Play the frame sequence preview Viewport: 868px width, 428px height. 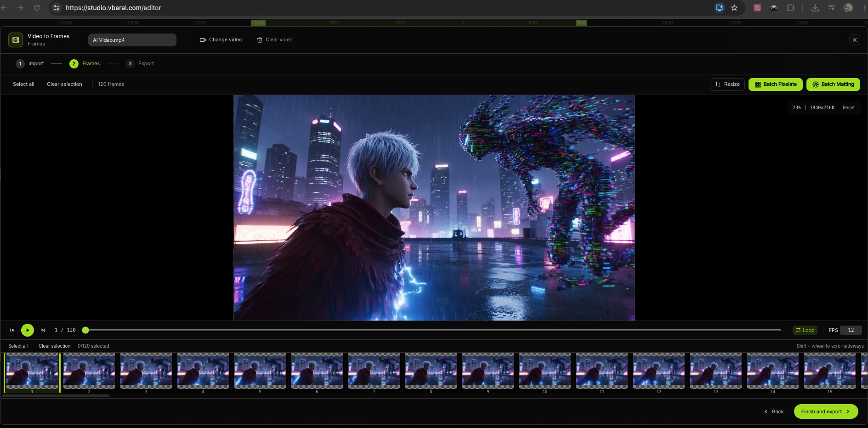point(28,330)
